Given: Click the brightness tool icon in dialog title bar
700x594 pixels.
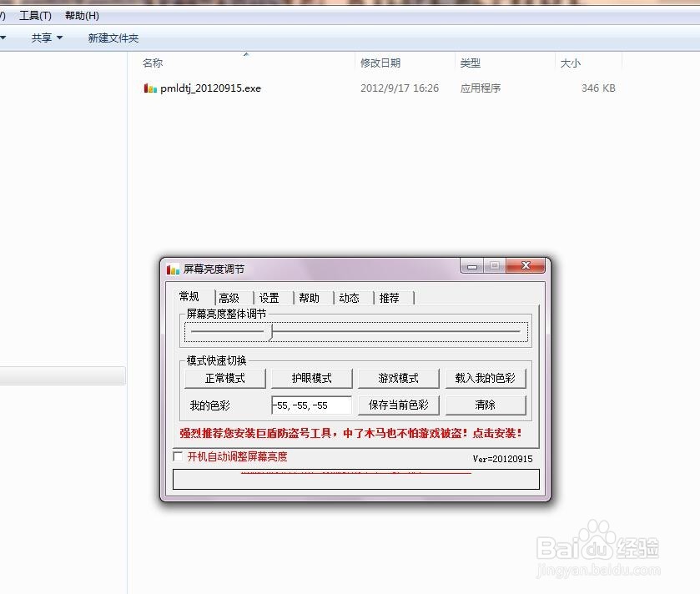Looking at the screenshot, I should point(173,269).
